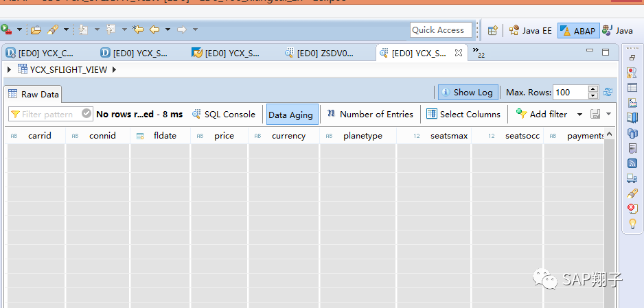Screen dimensions: 644x308
Task: Switch to the Java perspective
Action: point(617,30)
